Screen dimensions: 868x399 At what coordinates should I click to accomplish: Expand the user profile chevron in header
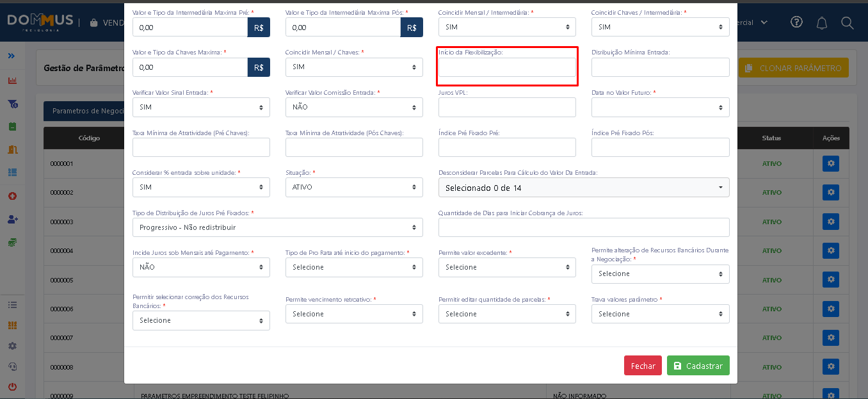tap(764, 22)
